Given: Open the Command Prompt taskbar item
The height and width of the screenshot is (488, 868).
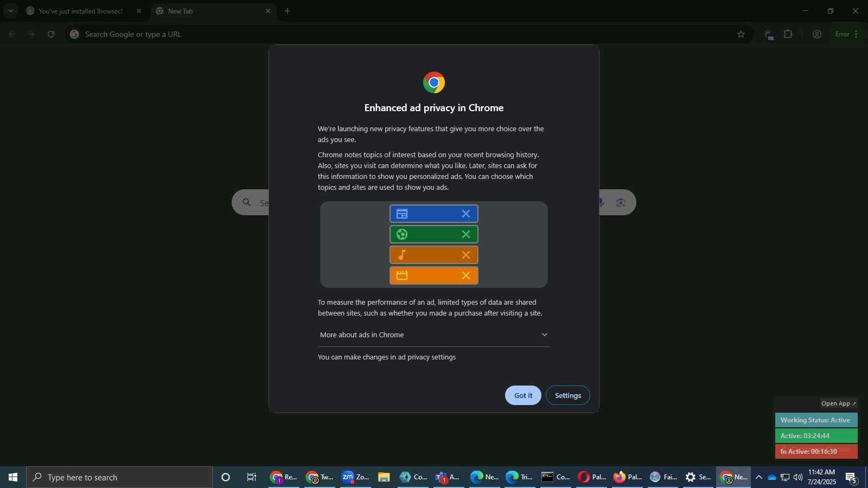Looking at the screenshot, I should tap(556, 477).
